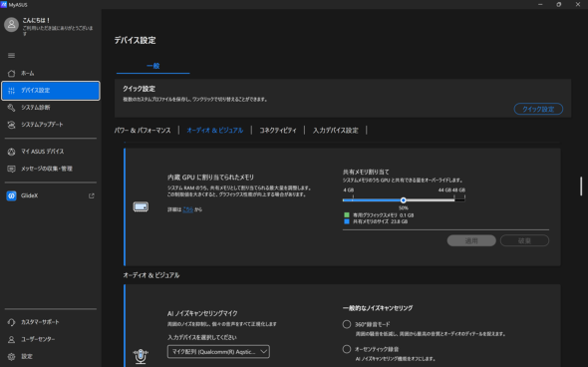Click the デバイス設定 sliders icon
Viewport: 588px width, 367px height.
[11, 91]
